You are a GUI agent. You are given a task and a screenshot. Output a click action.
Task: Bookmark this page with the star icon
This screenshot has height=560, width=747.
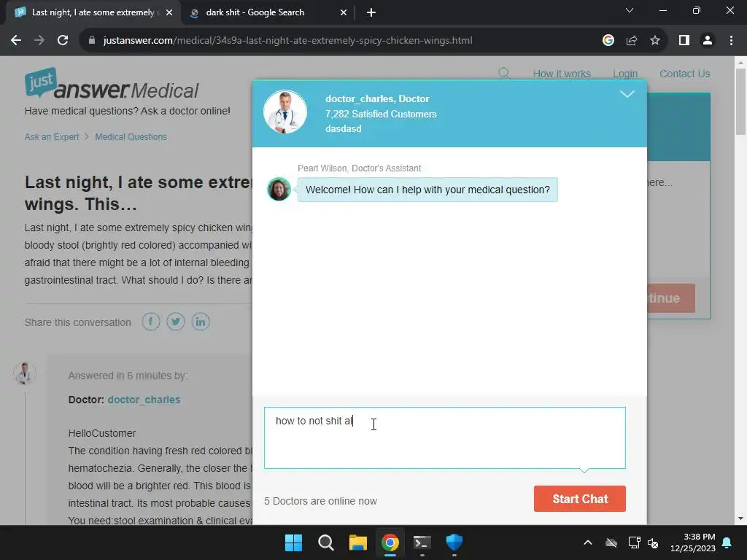[655, 41]
